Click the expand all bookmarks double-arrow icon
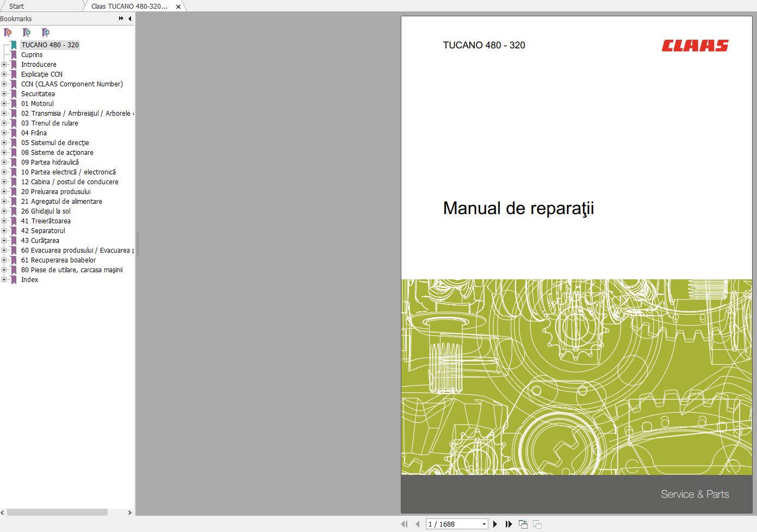The image size is (757, 532). [x=120, y=18]
